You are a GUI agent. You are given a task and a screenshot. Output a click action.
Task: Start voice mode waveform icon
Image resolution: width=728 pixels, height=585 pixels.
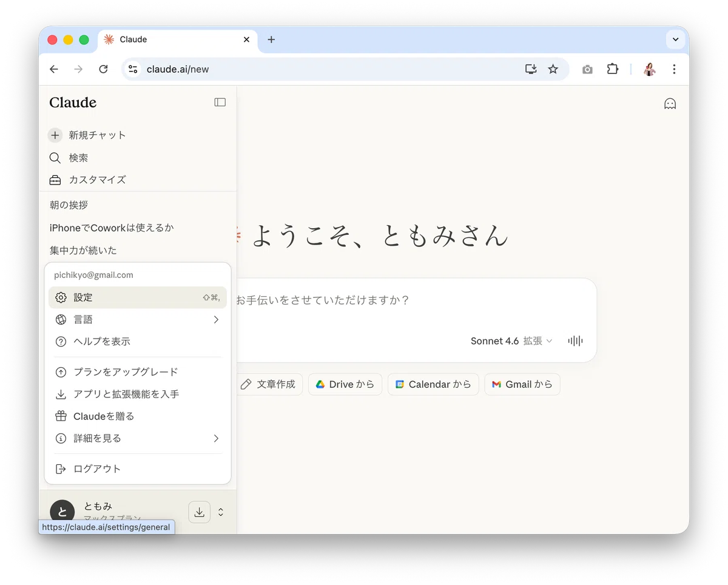(x=575, y=341)
